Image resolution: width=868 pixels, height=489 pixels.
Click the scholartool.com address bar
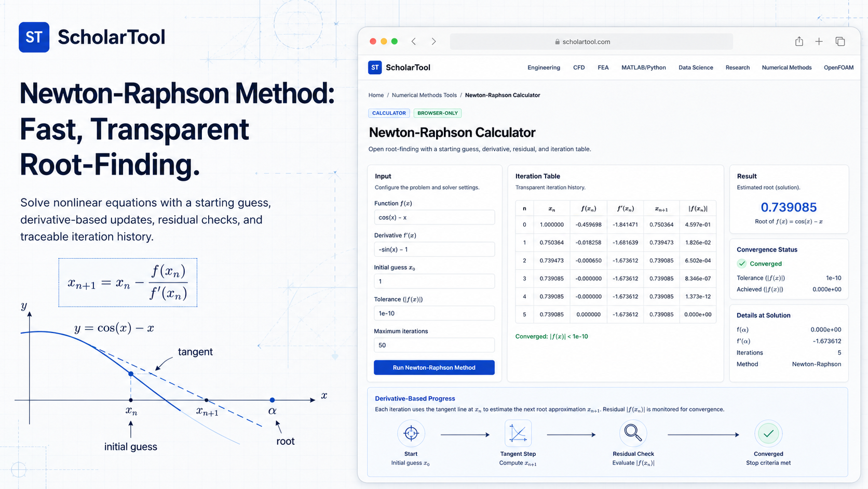(x=591, y=42)
